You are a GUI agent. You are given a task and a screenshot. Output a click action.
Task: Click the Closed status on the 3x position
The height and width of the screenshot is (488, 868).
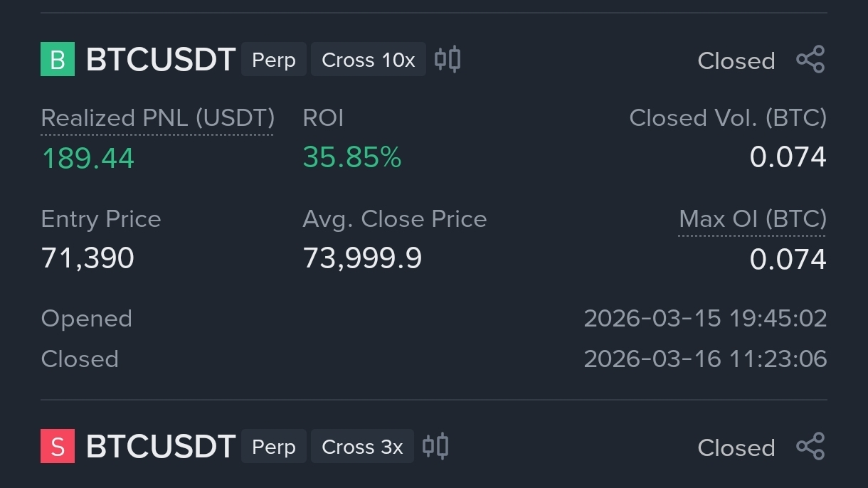coord(736,448)
